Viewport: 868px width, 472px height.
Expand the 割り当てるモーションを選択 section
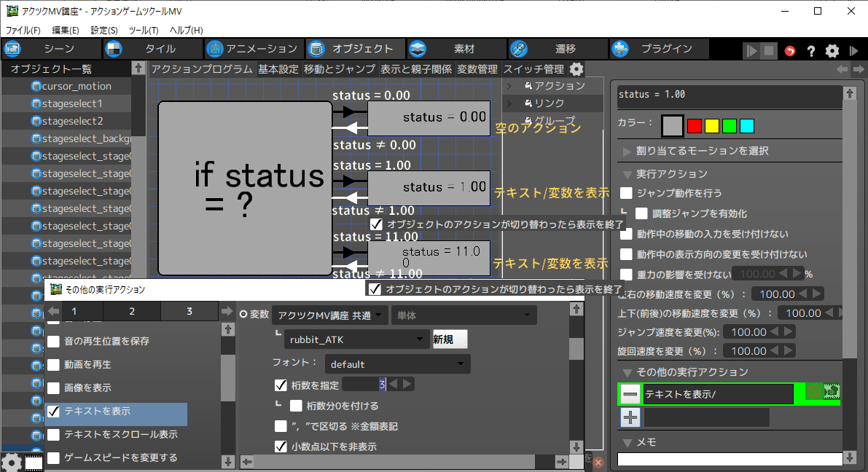(693, 151)
